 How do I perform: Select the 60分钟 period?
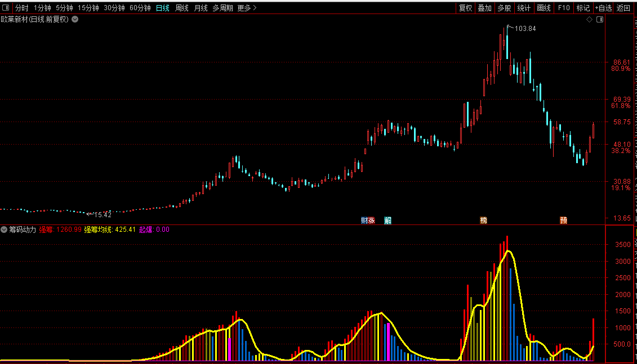tap(140, 8)
